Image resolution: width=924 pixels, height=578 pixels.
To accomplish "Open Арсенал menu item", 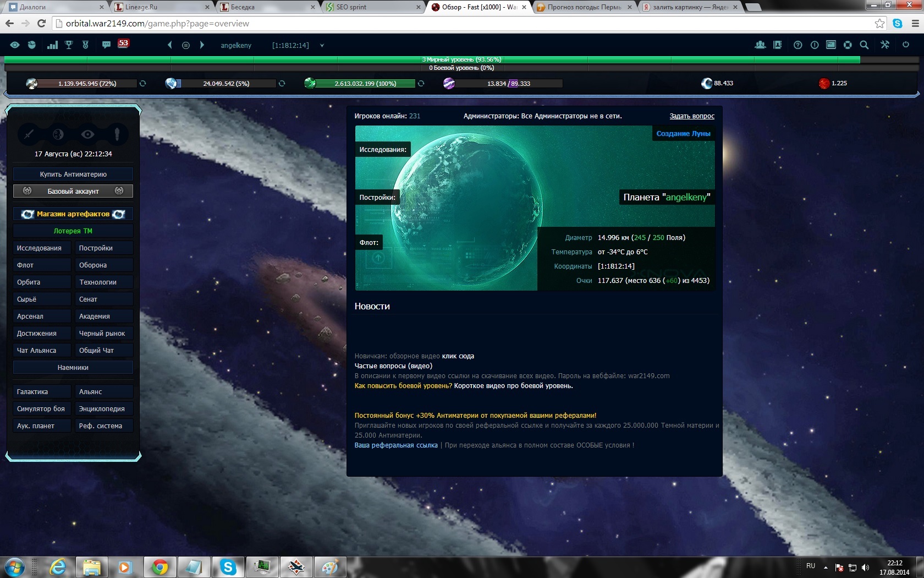I will (x=42, y=316).
